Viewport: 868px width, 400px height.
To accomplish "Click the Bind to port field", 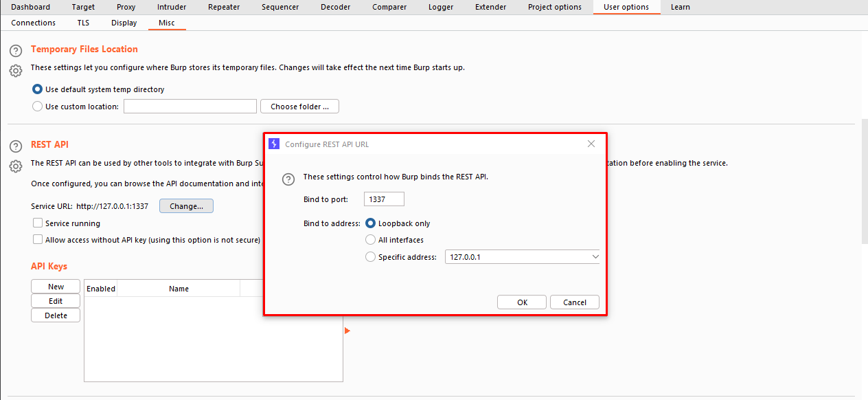I will (384, 199).
